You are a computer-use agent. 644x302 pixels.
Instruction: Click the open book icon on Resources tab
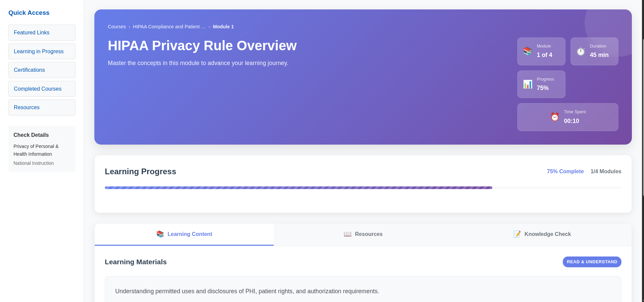tap(347, 234)
